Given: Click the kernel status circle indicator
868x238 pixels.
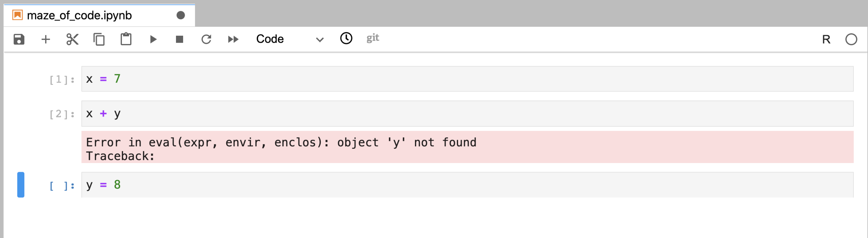Looking at the screenshot, I should pos(851,39).
